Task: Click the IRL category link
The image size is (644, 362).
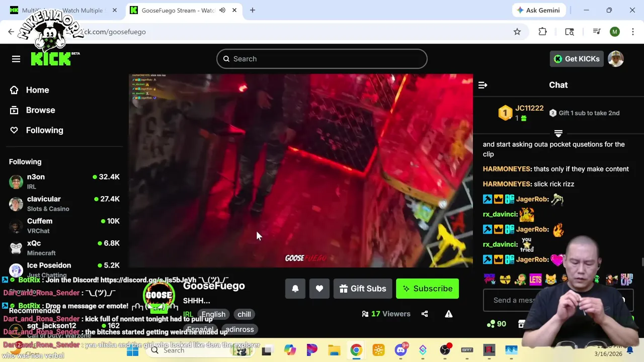Action: 188,314
